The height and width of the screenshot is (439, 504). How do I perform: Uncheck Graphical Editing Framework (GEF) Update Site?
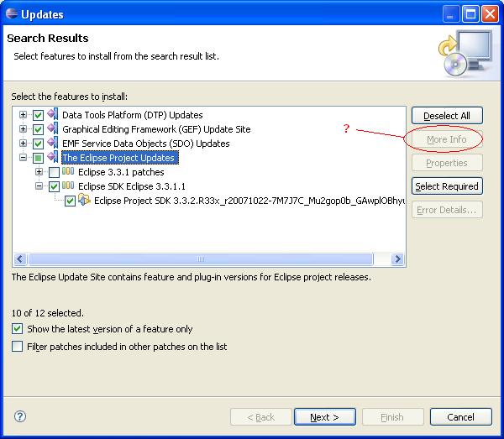(38, 129)
